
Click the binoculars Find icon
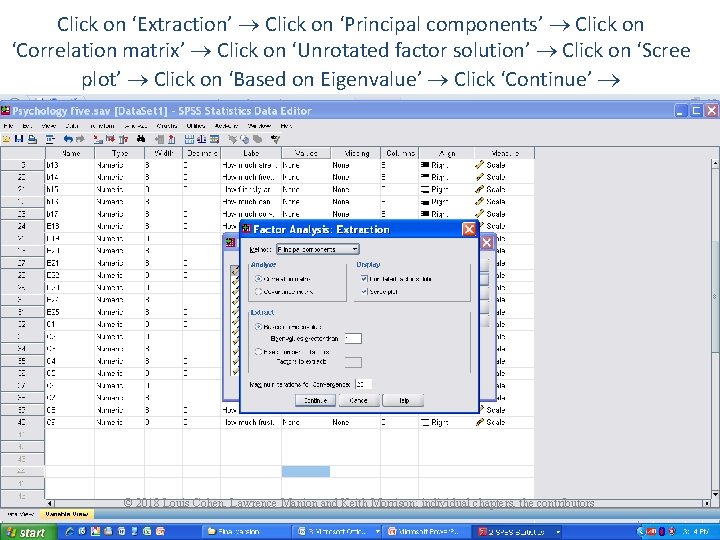pos(141,139)
